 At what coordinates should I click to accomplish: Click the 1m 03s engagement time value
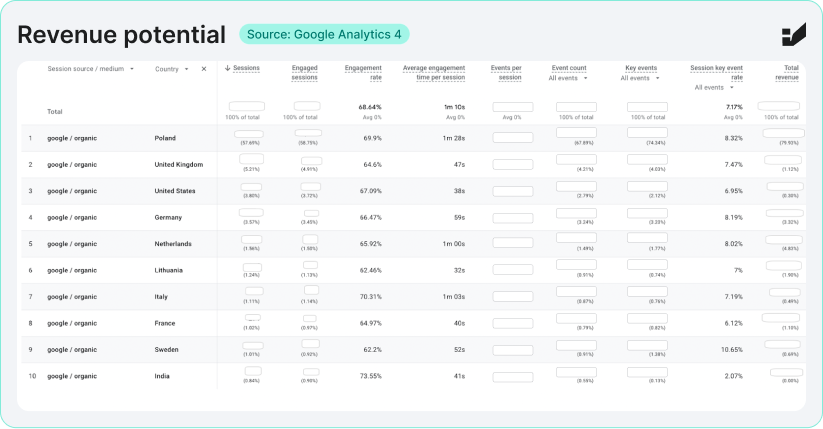tap(453, 297)
